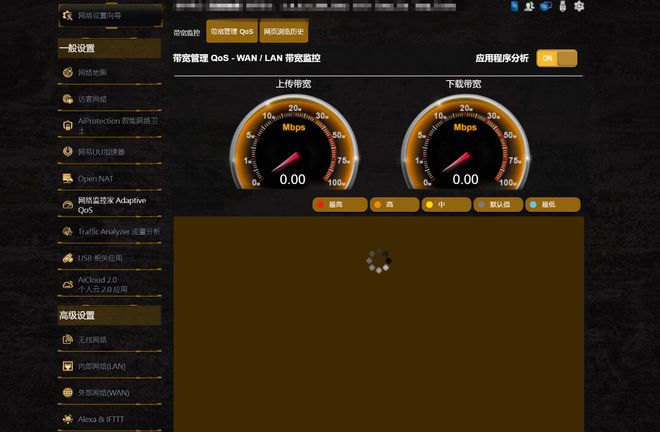Open AiProtection 智能网络卫士 shield icon
Viewport: 660px width, 432px height.
pos(67,124)
